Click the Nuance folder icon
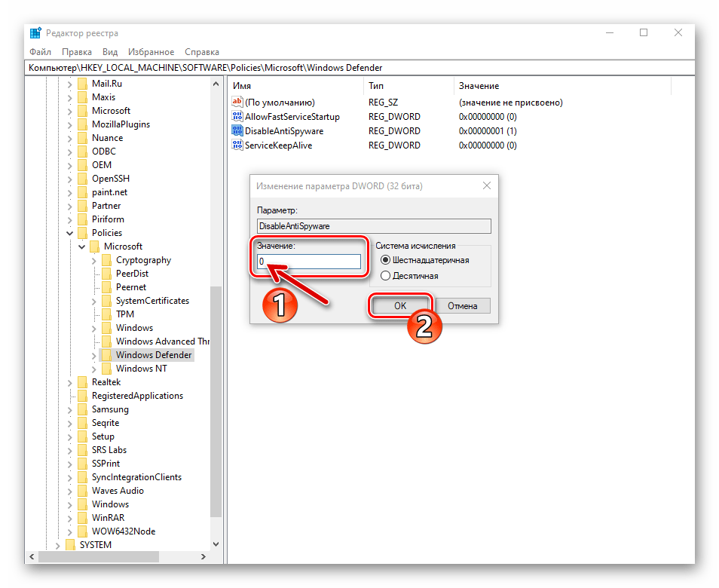 tap(83, 138)
